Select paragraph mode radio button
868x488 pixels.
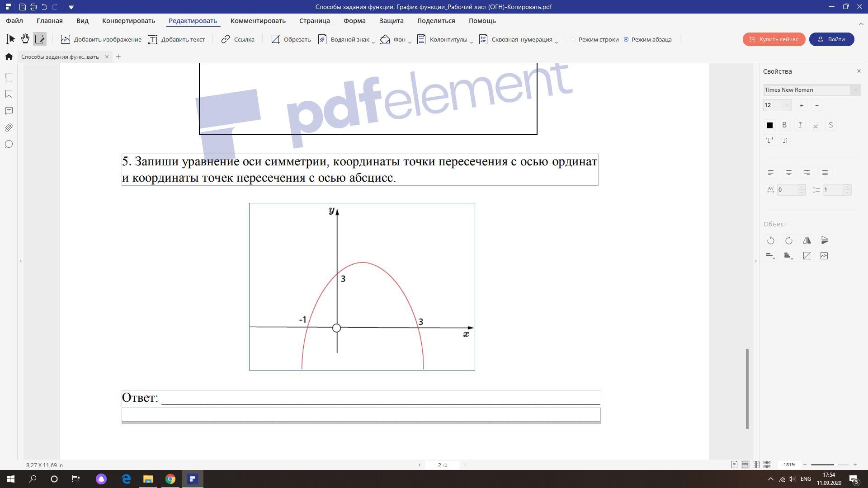click(626, 39)
